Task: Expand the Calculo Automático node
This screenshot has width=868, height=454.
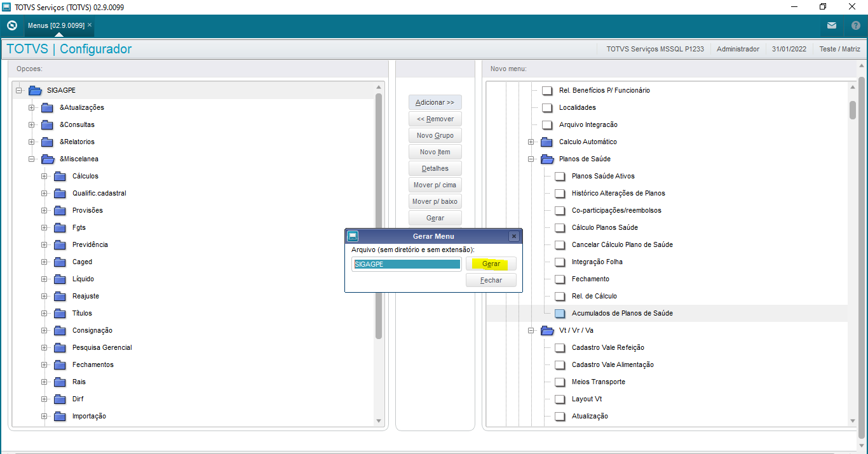Action: 531,142
